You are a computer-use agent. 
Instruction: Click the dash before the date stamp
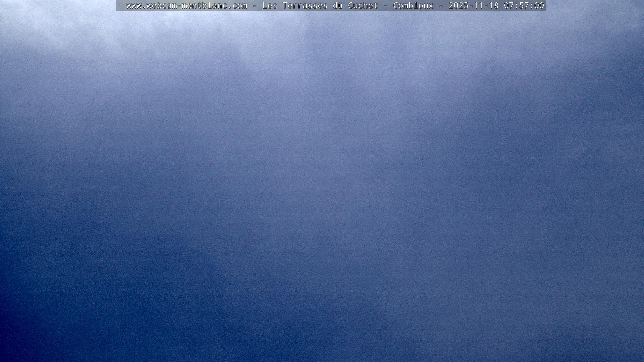click(x=441, y=6)
